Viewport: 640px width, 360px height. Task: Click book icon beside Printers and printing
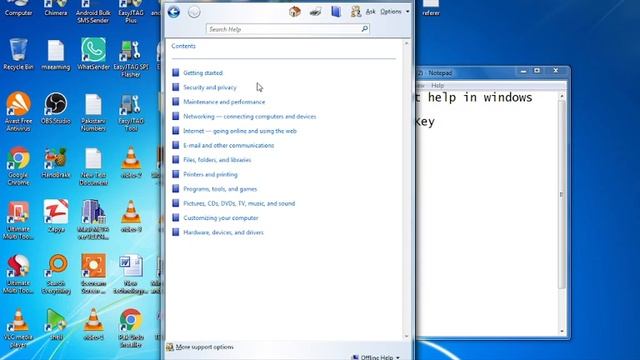tap(176, 174)
